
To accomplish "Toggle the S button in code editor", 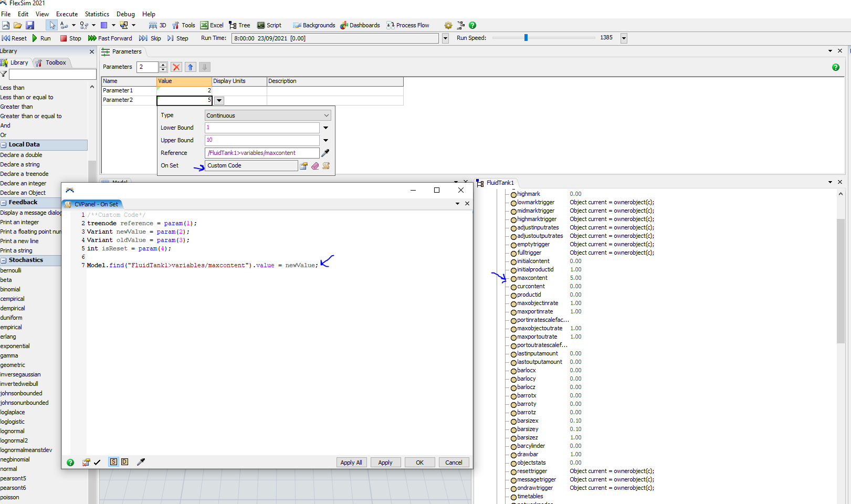I will (x=113, y=462).
